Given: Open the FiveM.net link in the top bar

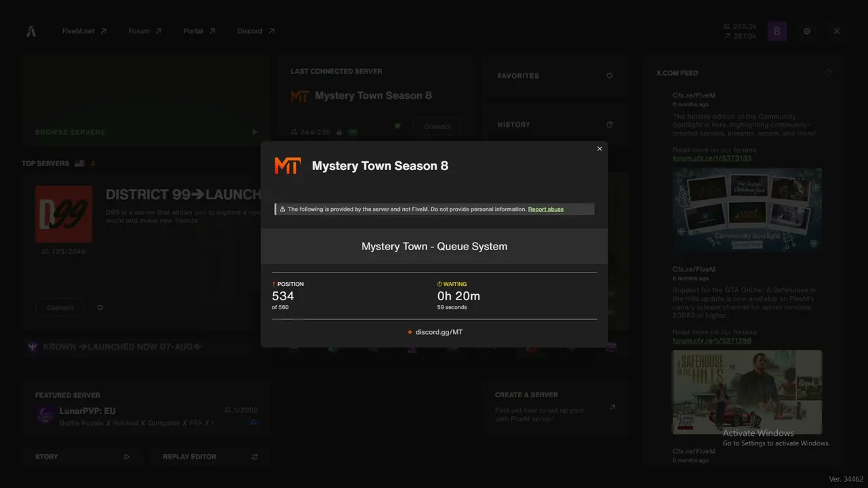Looking at the screenshot, I should [x=84, y=31].
